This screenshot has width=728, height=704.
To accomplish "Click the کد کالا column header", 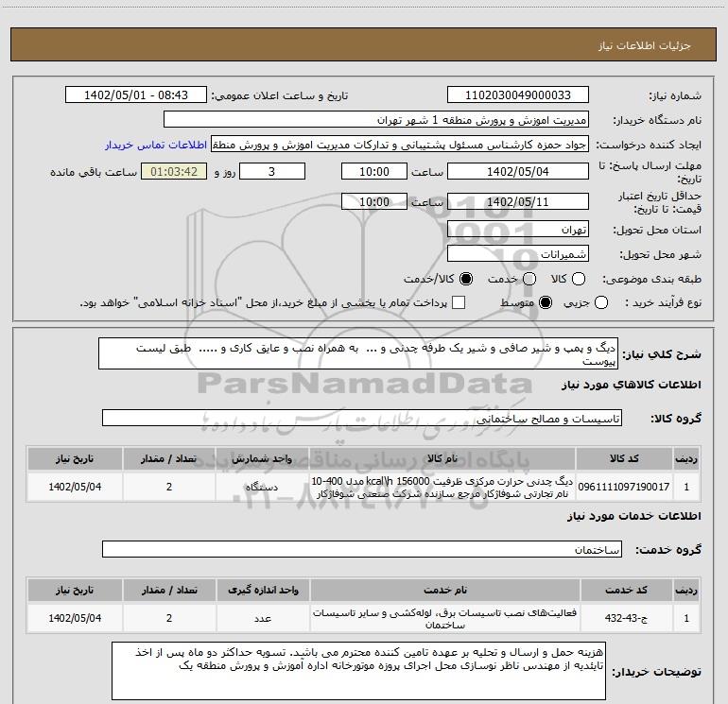I will (624, 458).
